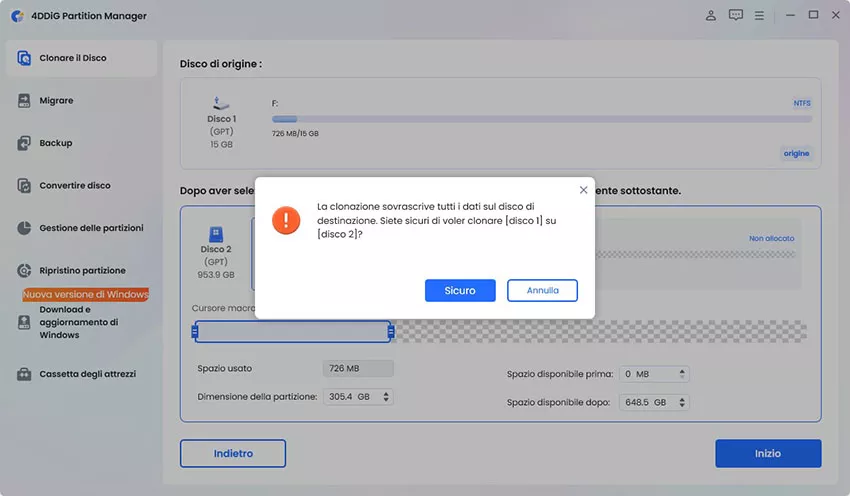Open the Dimensione della partizione unit dropdown
The image size is (850, 496).
pyautogui.click(x=386, y=397)
